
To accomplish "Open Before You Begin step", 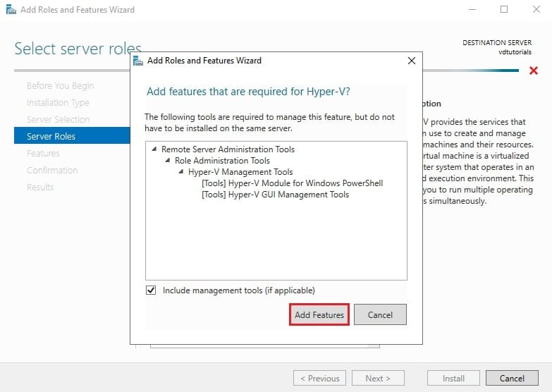I will point(60,85).
